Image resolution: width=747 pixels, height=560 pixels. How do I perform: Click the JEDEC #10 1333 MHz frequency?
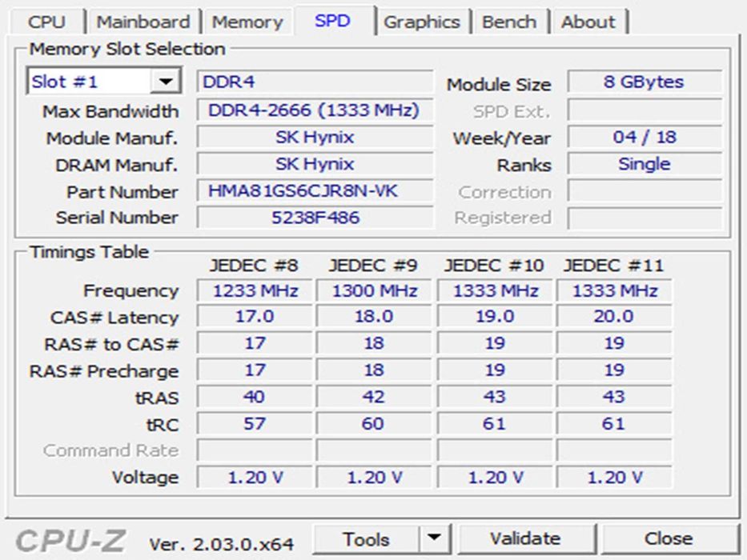click(495, 290)
